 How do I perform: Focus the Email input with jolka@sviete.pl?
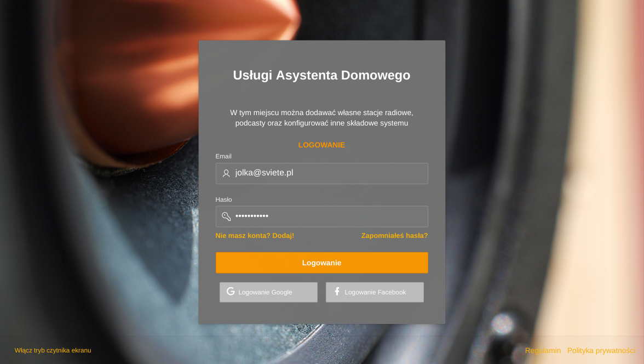[x=321, y=173]
